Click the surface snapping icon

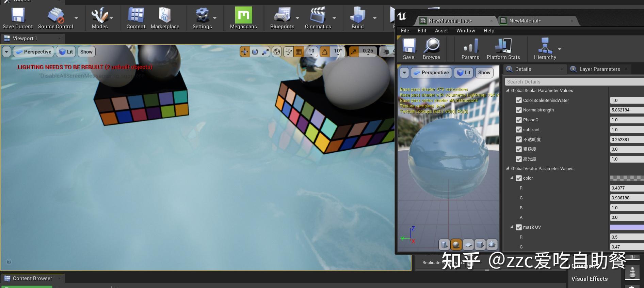pyautogui.click(x=288, y=52)
